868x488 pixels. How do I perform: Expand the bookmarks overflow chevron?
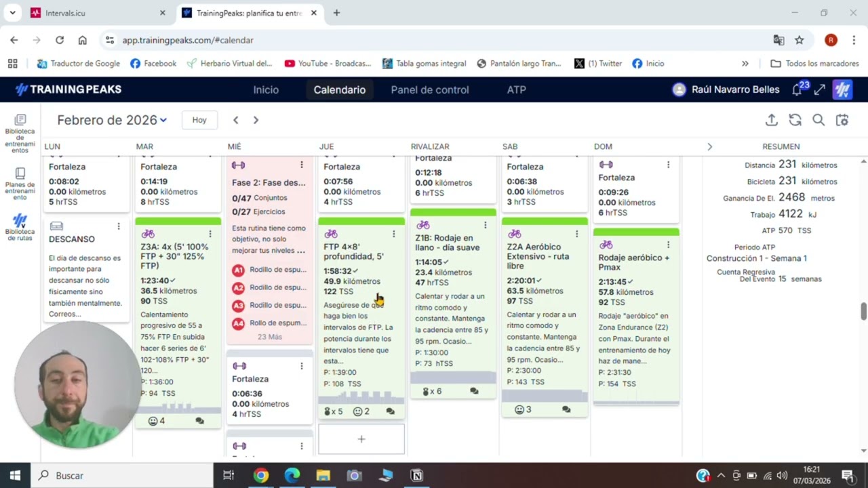coord(745,64)
